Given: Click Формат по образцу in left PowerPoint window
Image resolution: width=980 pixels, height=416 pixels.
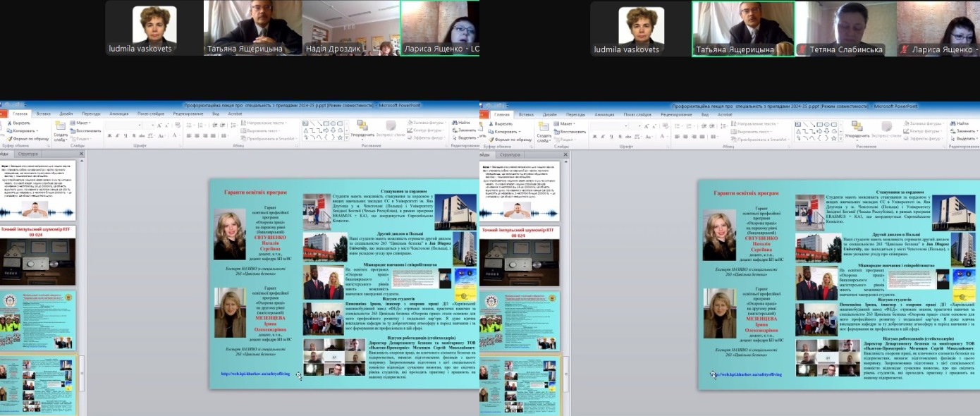Looking at the screenshot, I should (x=28, y=139).
